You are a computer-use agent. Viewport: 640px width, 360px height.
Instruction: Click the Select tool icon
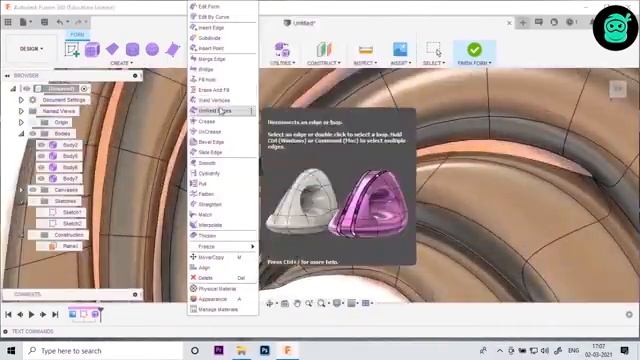tap(433, 49)
